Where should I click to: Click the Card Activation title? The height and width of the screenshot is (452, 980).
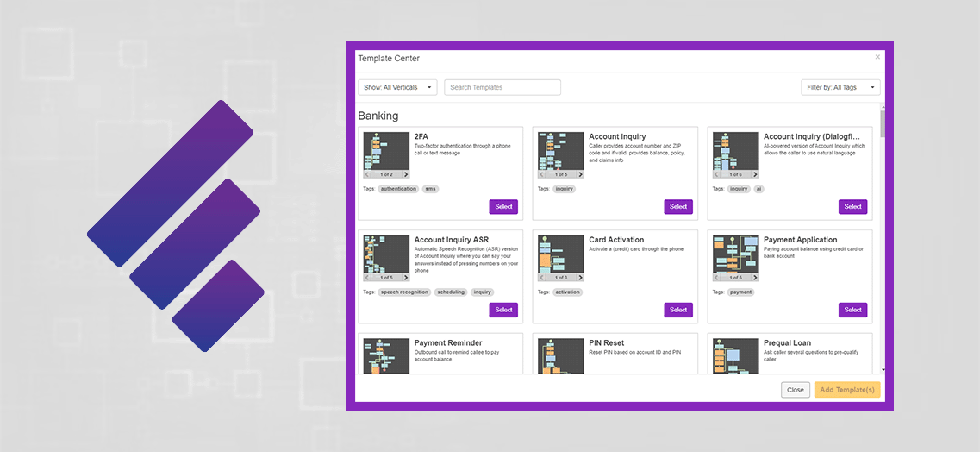(x=616, y=240)
